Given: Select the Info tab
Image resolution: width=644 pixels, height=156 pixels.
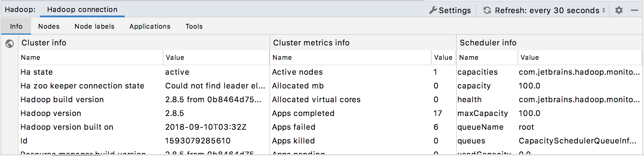Looking at the screenshot, I should 16,26.
